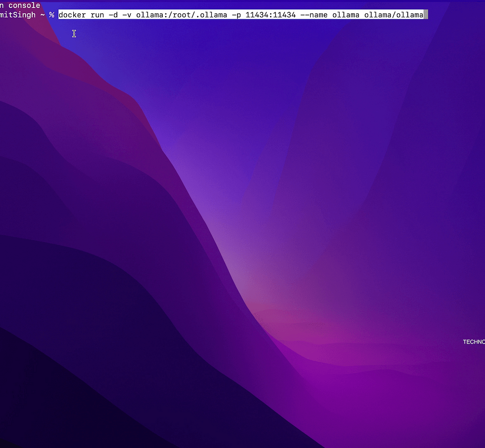Click the "~" home directory indicator
This screenshot has height=448, width=485.
(43, 15)
